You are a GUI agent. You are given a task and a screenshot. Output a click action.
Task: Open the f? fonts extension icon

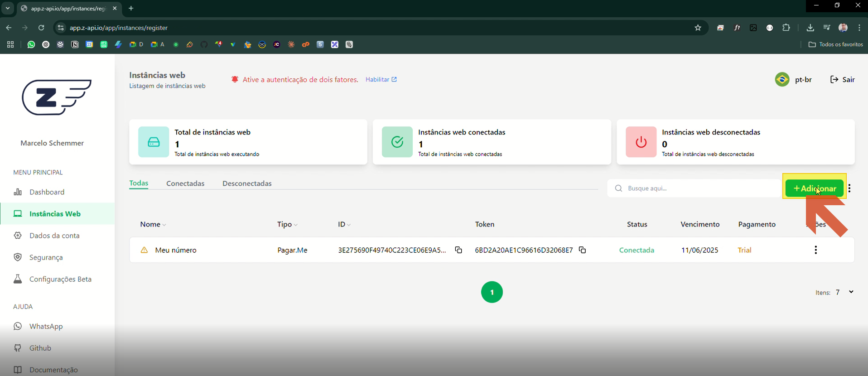pyautogui.click(x=737, y=28)
